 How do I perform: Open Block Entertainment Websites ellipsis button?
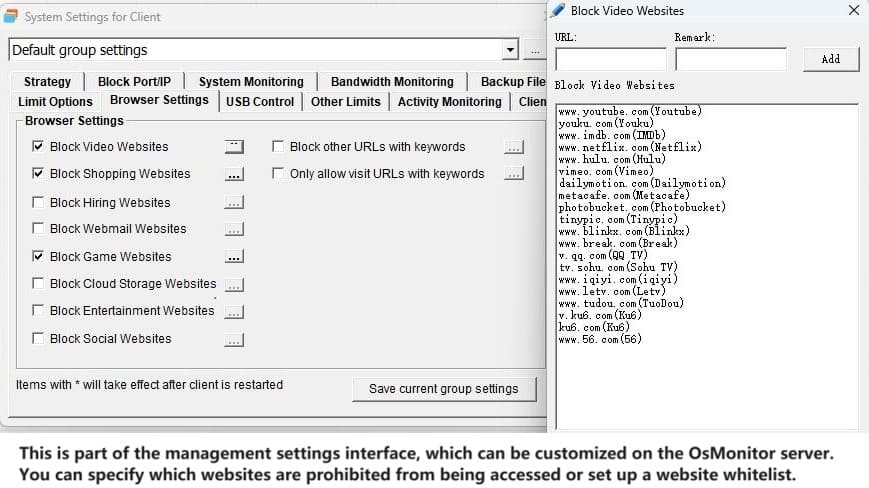click(234, 312)
